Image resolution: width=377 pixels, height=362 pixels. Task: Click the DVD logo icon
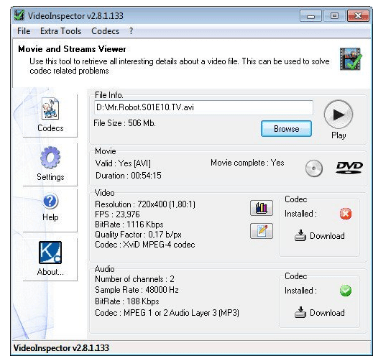point(349,167)
